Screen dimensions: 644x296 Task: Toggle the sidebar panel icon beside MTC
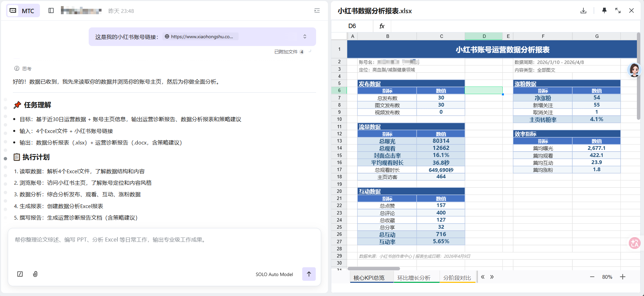click(51, 10)
